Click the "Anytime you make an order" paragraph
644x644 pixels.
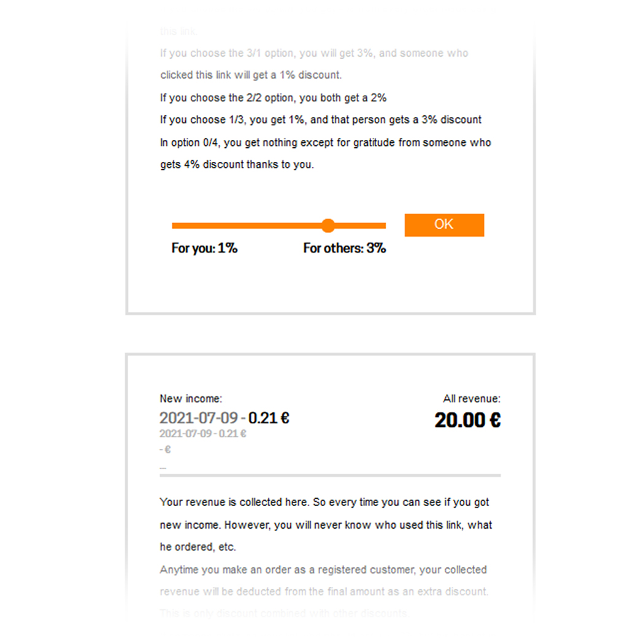[x=323, y=570]
